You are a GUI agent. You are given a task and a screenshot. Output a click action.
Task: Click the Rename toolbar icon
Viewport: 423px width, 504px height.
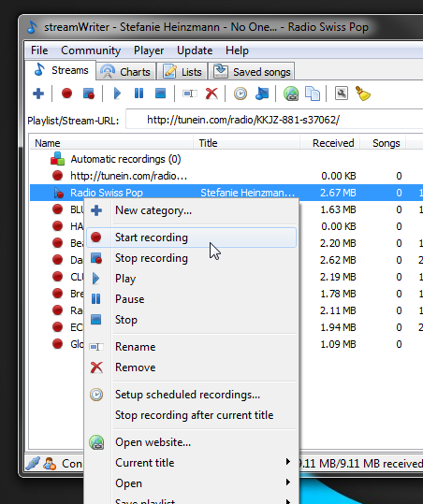coord(189,94)
